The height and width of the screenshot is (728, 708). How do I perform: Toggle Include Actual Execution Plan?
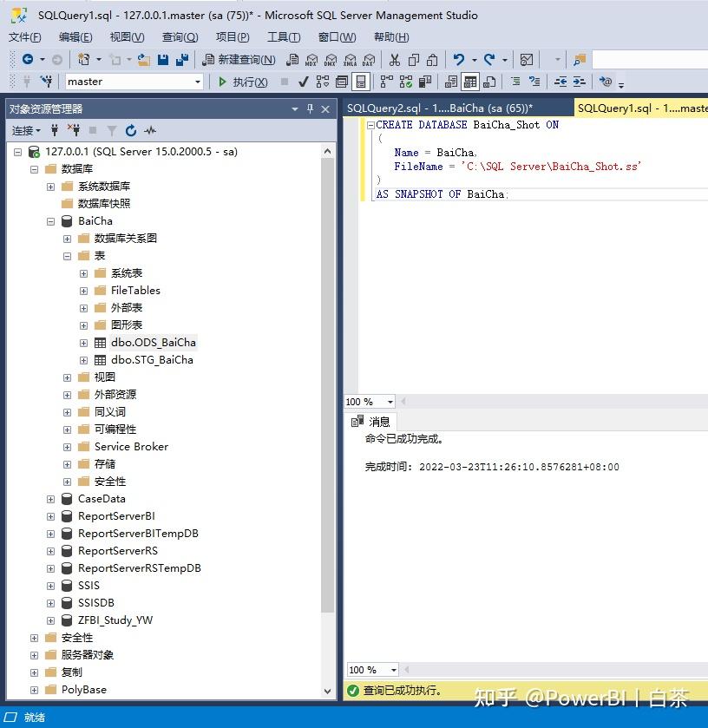386,82
